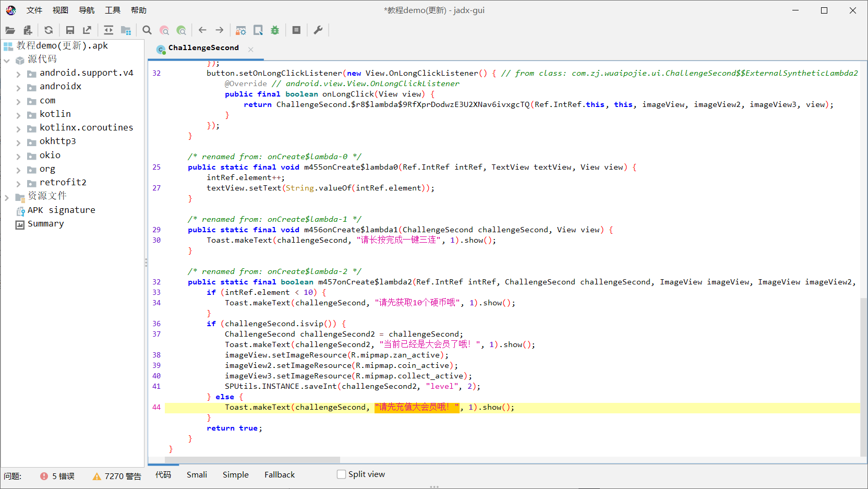Toggle sync with editor icon
This screenshot has height=489, width=868.
pos(108,30)
